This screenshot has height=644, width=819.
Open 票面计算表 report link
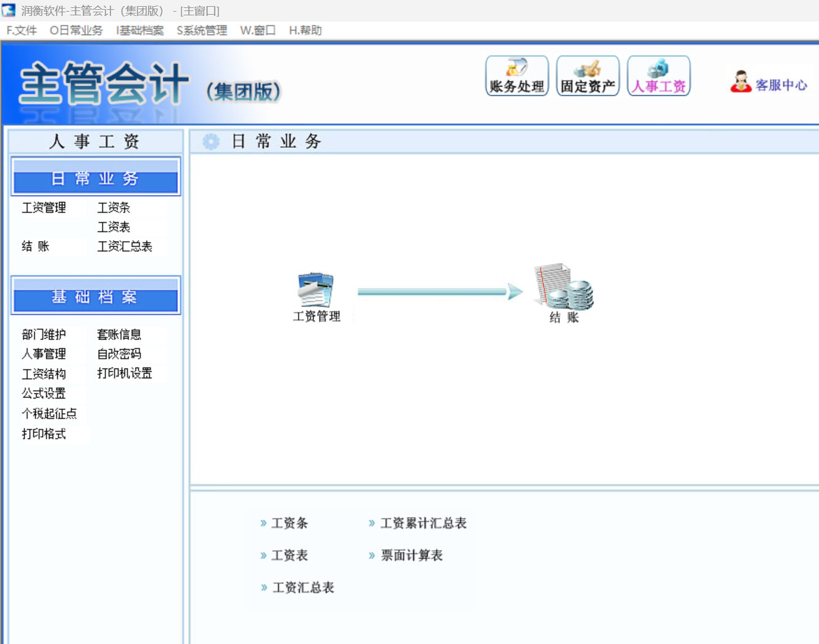(412, 556)
